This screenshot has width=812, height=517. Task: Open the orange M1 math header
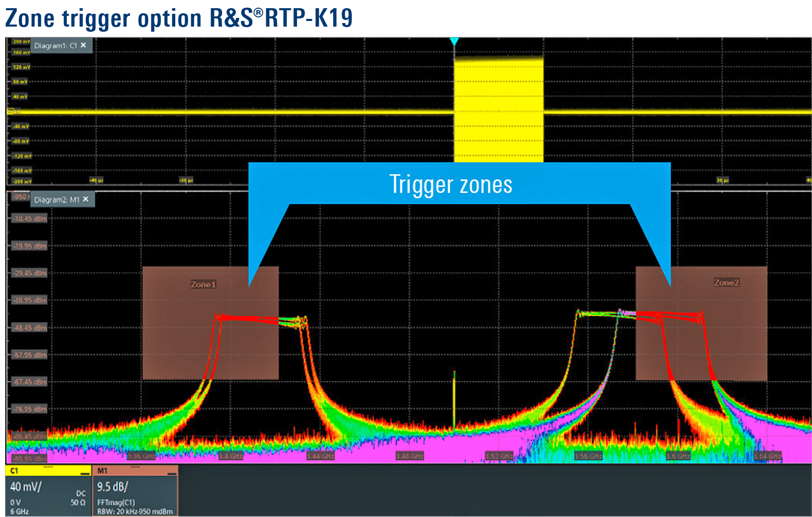(135, 470)
